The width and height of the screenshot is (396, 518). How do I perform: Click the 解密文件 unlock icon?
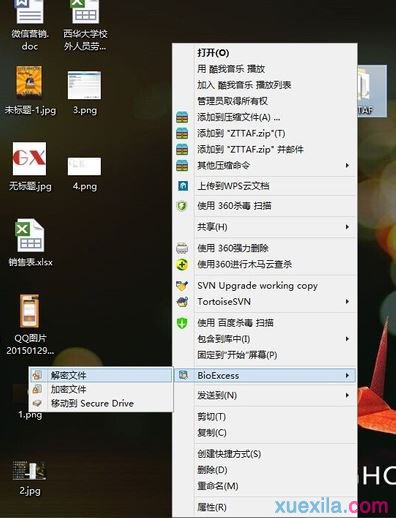coord(37,375)
